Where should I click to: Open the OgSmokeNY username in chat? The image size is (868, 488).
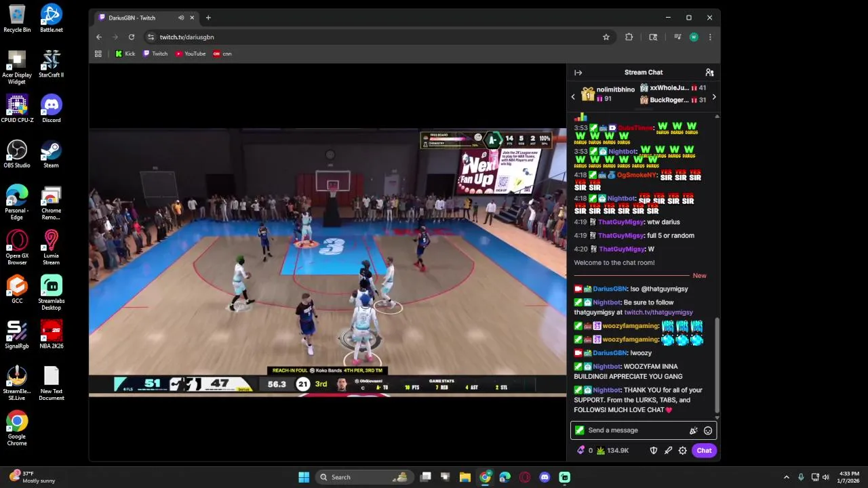(637, 176)
